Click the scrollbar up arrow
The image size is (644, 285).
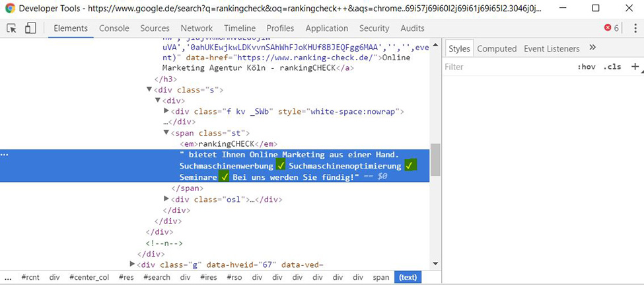pos(435,44)
